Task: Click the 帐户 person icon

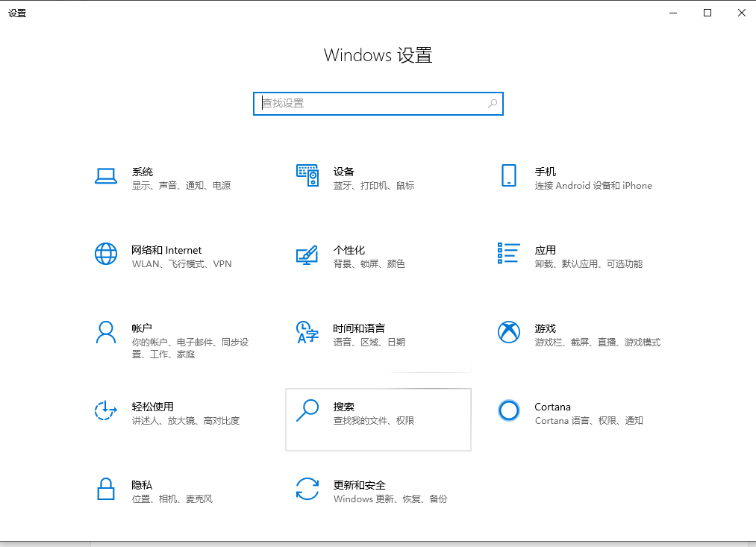Action: [106, 333]
